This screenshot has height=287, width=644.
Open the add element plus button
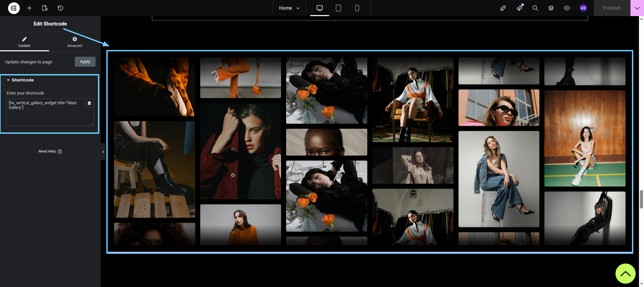[x=30, y=8]
